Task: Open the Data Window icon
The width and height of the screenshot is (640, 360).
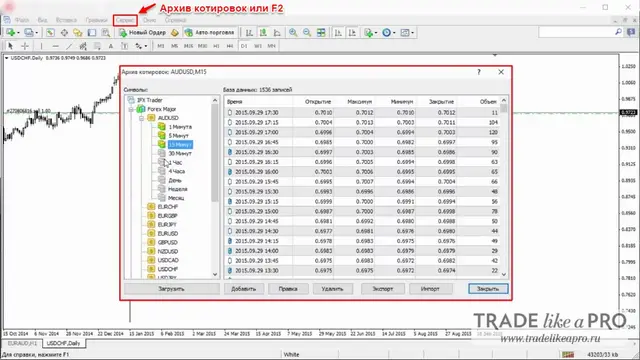Action: (x=64, y=32)
